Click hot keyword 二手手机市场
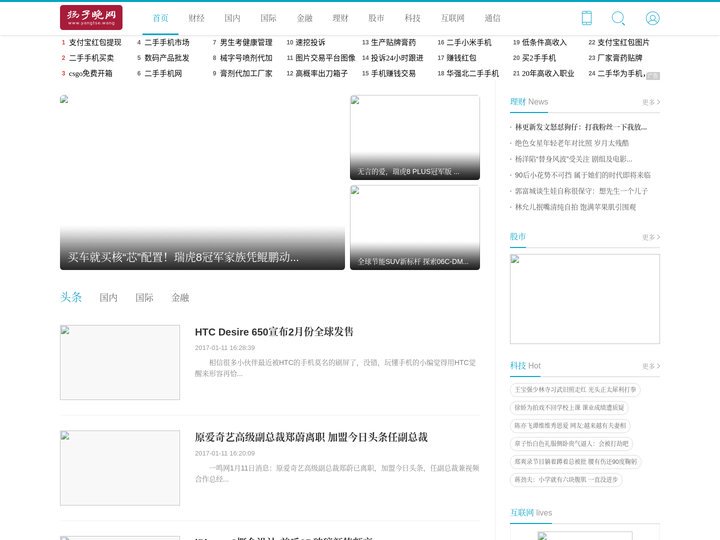This screenshot has width=720, height=540. tap(167, 42)
